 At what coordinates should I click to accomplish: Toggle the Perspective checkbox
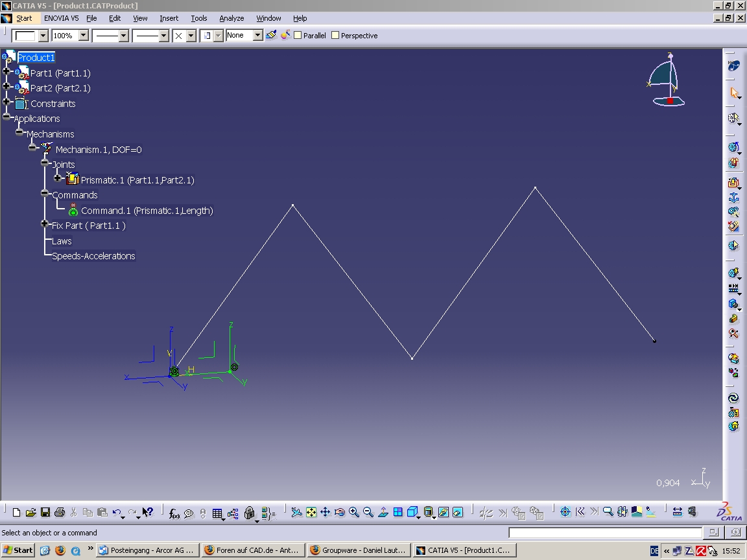click(x=335, y=35)
